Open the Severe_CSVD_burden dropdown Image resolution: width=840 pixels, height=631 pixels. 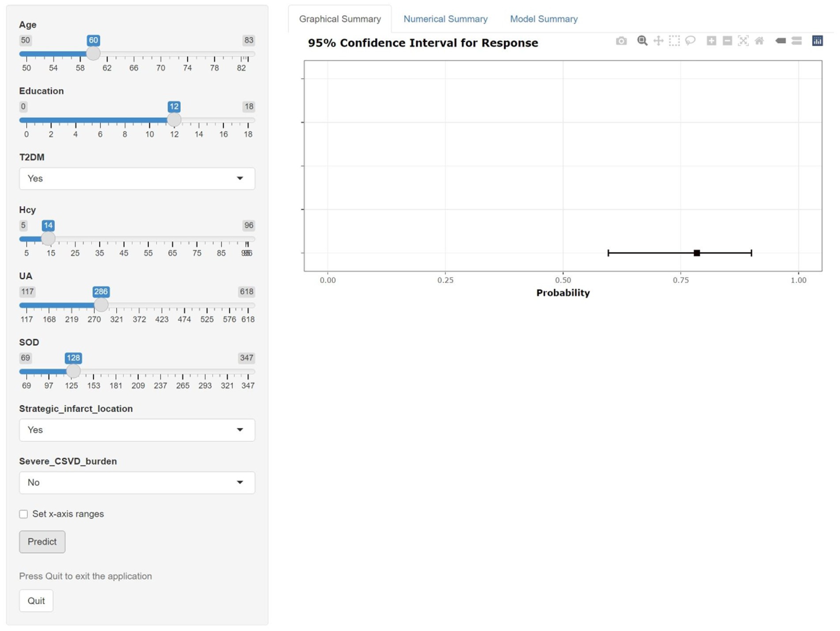point(137,483)
